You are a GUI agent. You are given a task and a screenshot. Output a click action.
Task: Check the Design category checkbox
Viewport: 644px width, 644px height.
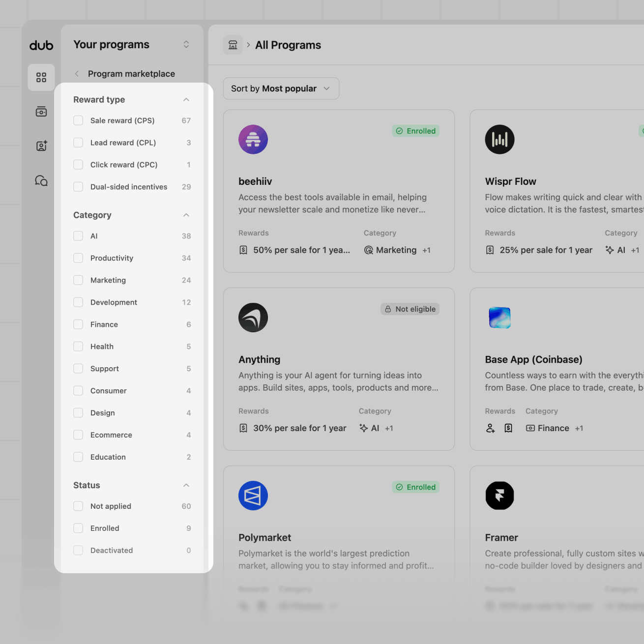click(x=78, y=413)
